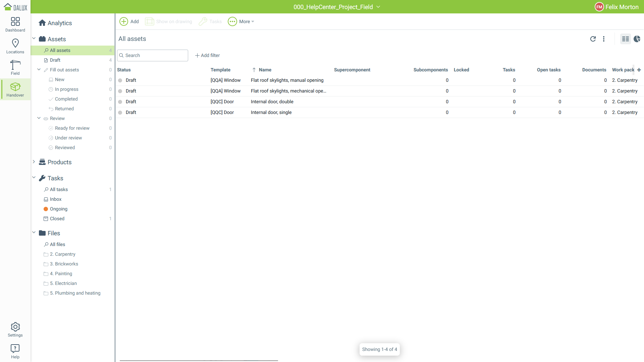644x362 pixels.
Task: Select Internal door, single status circle
Action: coord(120,113)
